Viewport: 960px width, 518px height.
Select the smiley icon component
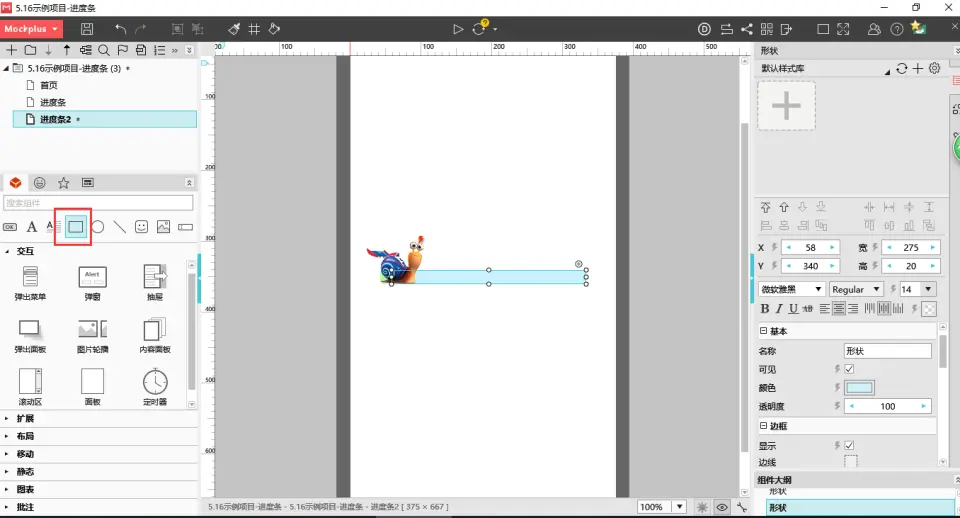tap(141, 227)
